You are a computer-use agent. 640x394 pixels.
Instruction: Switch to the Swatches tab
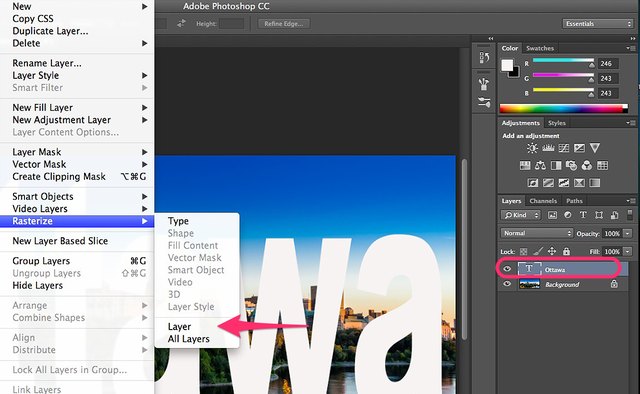(540, 48)
